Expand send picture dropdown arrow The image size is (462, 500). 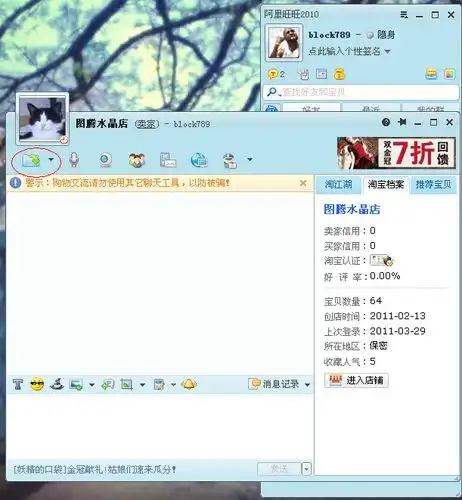(x=91, y=385)
